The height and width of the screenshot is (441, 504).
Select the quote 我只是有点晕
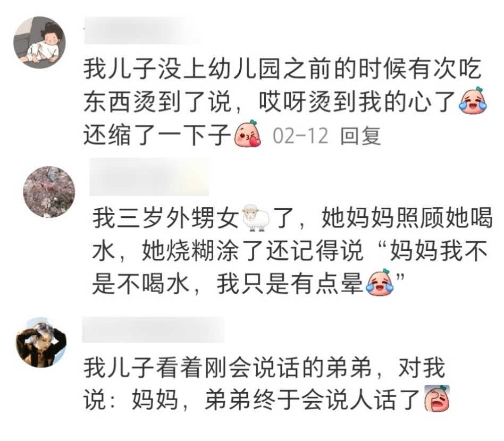coord(290,284)
